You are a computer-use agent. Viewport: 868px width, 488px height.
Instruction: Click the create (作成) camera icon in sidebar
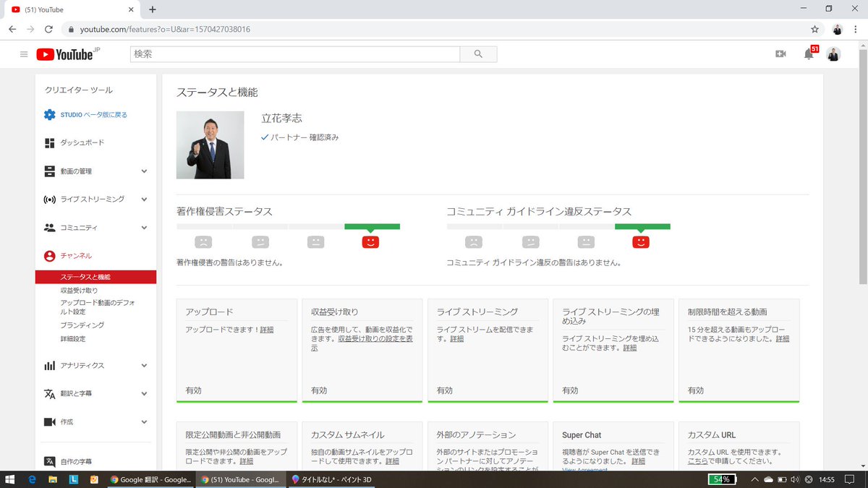pos(49,422)
